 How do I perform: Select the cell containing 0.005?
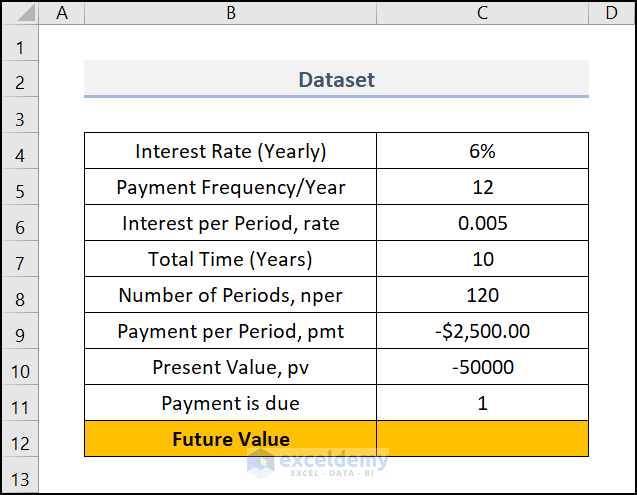482,224
